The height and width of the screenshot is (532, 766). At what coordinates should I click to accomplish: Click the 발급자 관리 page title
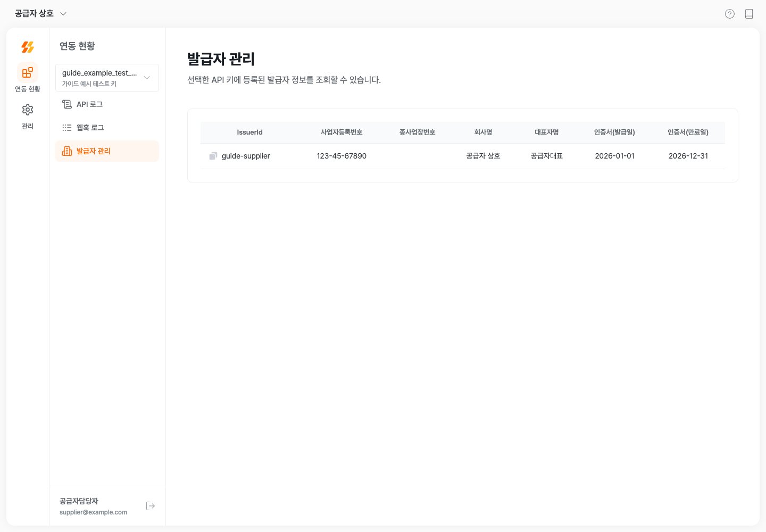221,59
